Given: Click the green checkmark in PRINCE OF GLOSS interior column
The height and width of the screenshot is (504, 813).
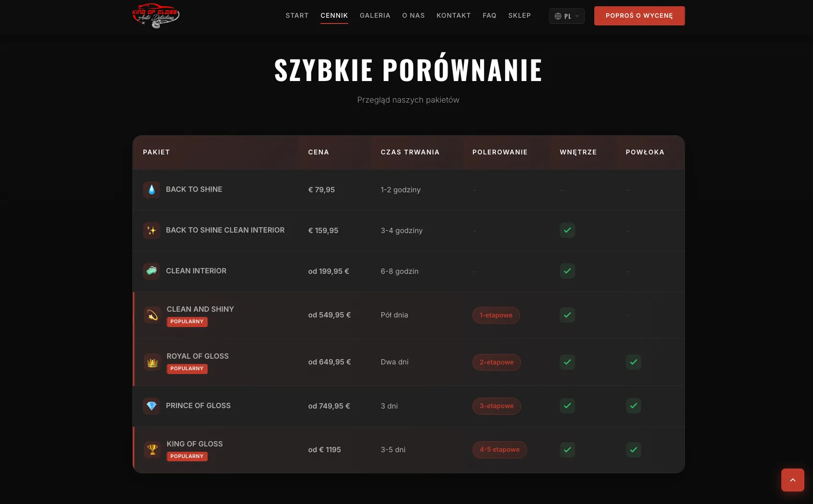Looking at the screenshot, I should [x=567, y=406].
